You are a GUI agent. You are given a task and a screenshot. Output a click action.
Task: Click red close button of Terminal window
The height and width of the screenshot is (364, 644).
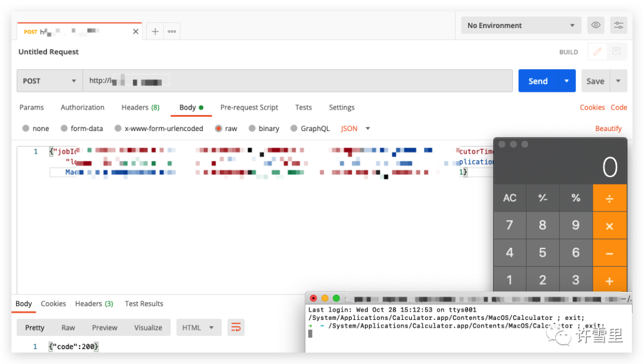(314, 298)
